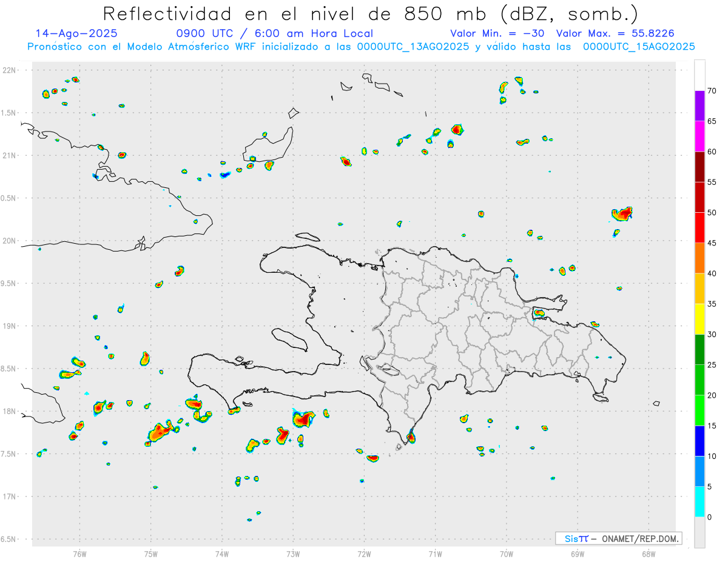Click the '19N' latitude label
The width and height of the screenshot is (728, 562).
coord(10,326)
